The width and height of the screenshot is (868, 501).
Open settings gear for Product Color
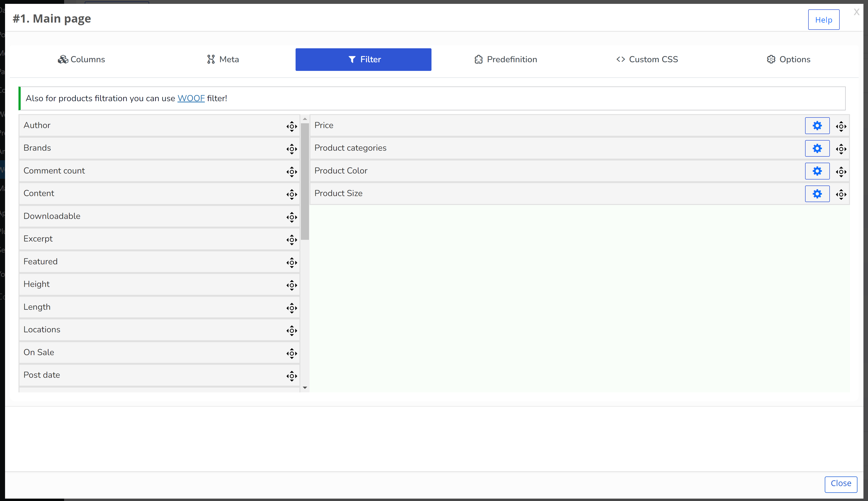pyautogui.click(x=817, y=171)
